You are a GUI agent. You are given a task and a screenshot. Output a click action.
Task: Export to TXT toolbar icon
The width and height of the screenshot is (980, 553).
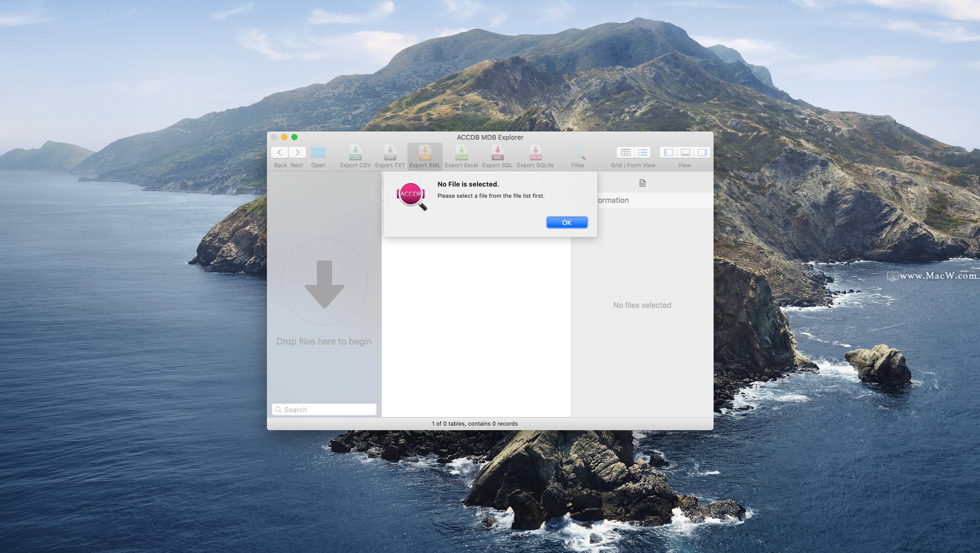pyautogui.click(x=390, y=152)
